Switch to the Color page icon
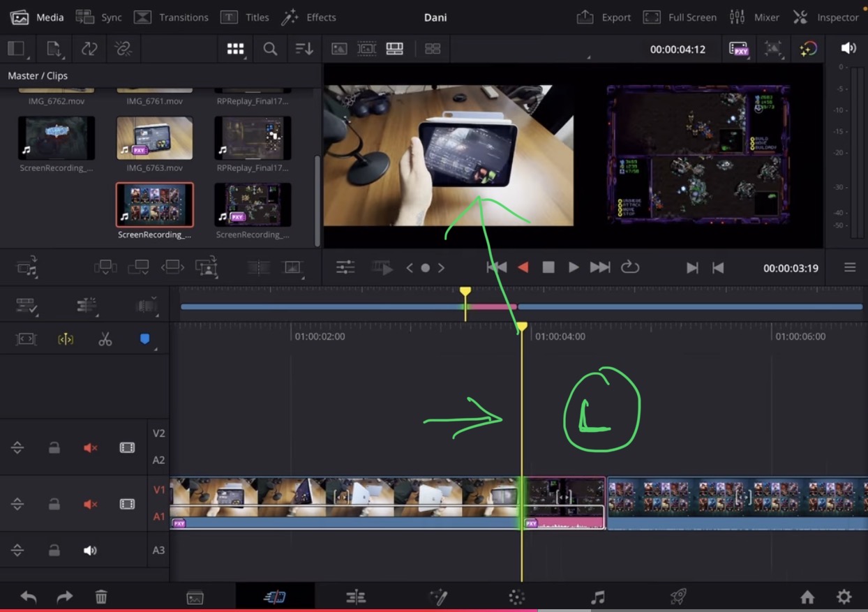Image resolution: width=868 pixels, height=612 pixels. click(x=516, y=597)
